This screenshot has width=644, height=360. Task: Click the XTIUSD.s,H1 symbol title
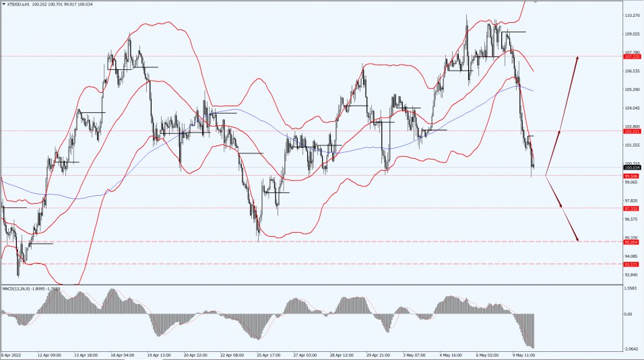point(18,5)
